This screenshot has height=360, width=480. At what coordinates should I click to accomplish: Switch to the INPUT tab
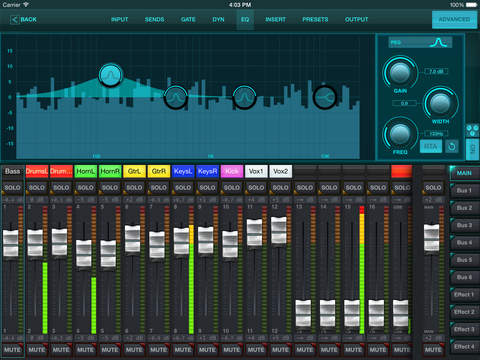[119, 20]
